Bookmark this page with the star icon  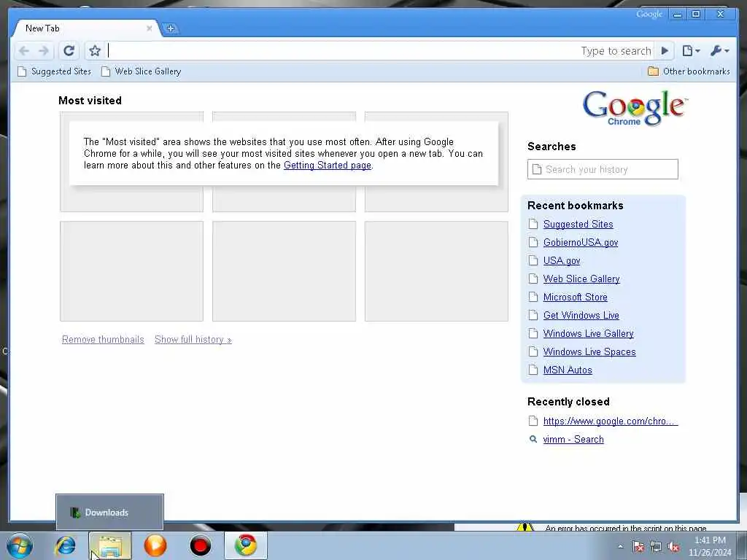[x=95, y=50]
